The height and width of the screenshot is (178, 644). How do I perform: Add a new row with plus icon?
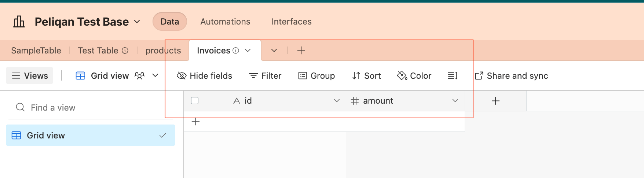pyautogui.click(x=196, y=122)
